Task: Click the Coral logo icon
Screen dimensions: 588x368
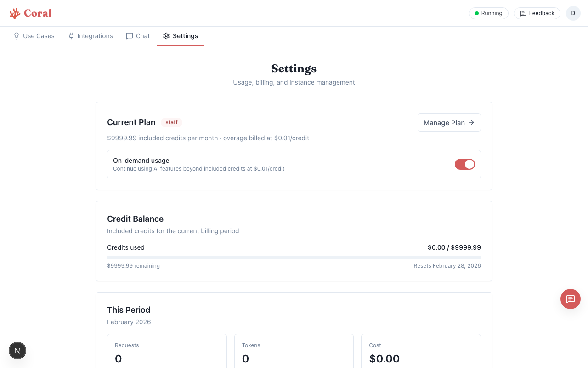Action: click(14, 13)
